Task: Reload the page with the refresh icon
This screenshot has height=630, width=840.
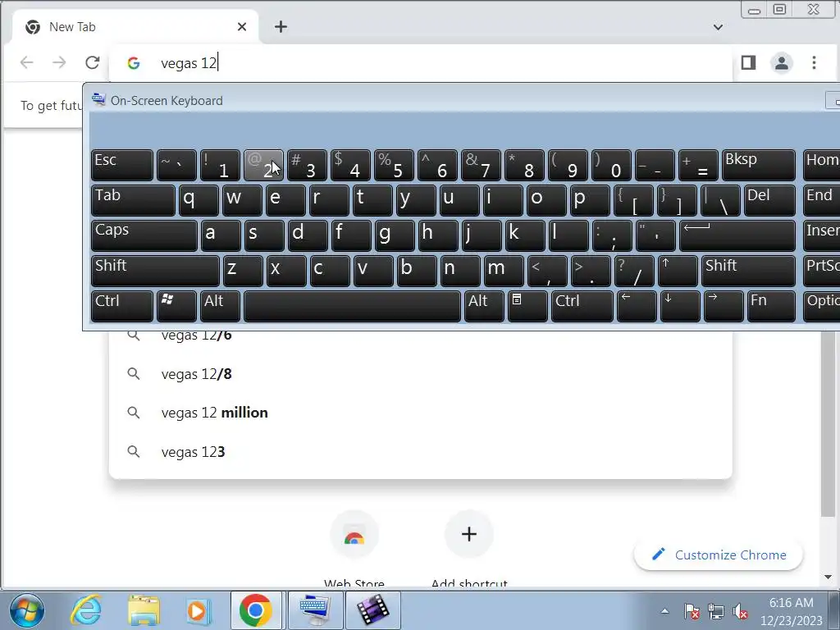Action: tap(92, 62)
